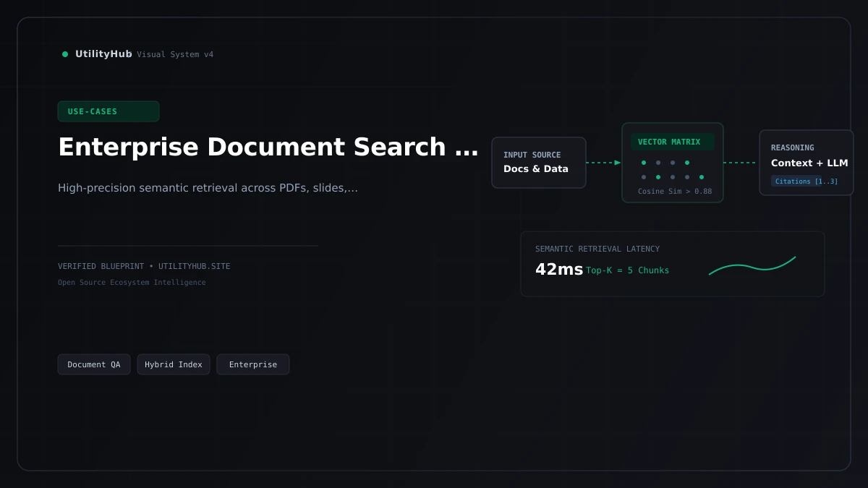Click the Context + LLM title
Screen dimensions: 868x488
pyautogui.click(x=809, y=163)
